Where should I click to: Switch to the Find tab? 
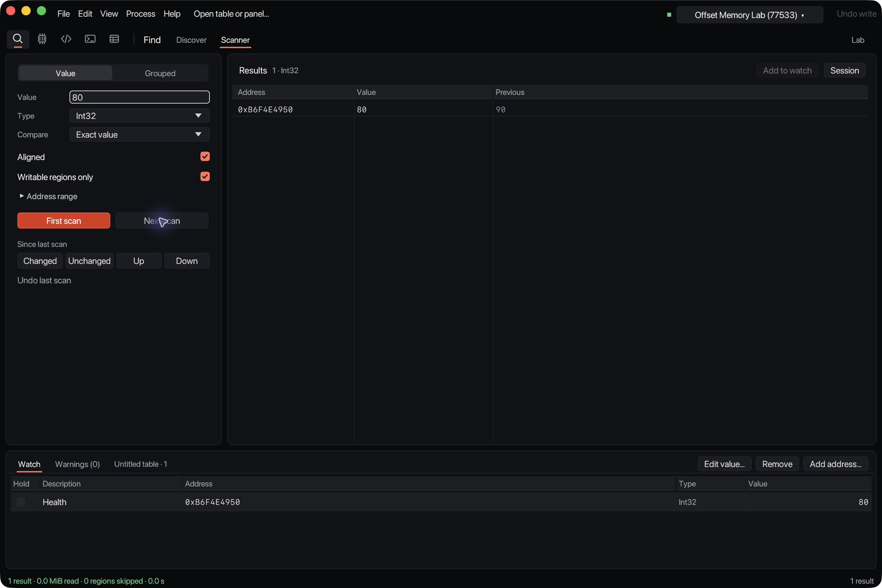(152, 40)
